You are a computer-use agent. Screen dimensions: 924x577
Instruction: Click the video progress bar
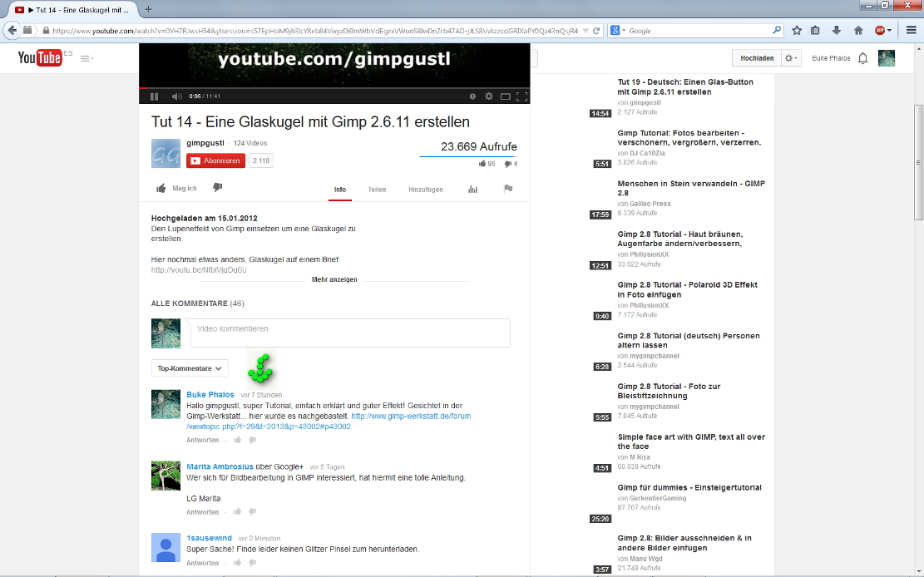click(x=333, y=88)
